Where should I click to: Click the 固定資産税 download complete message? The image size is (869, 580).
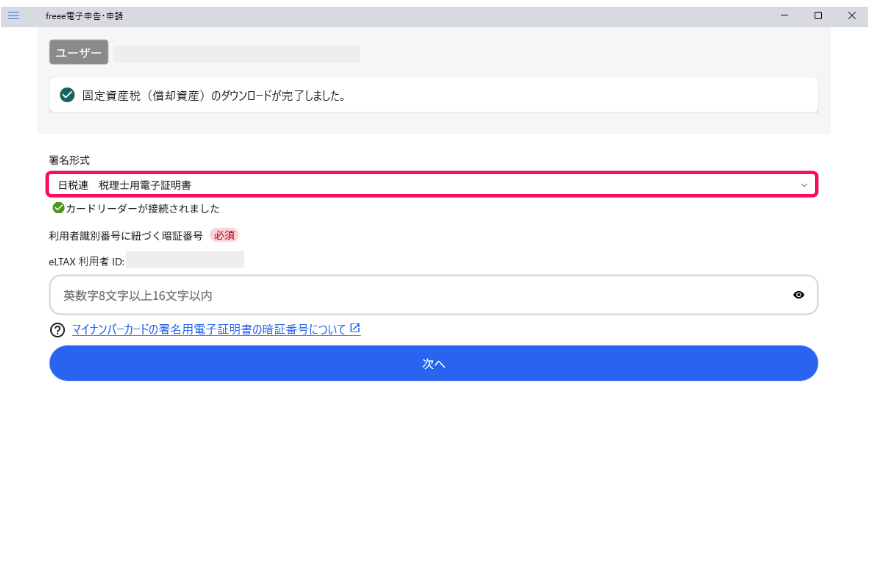[214, 96]
